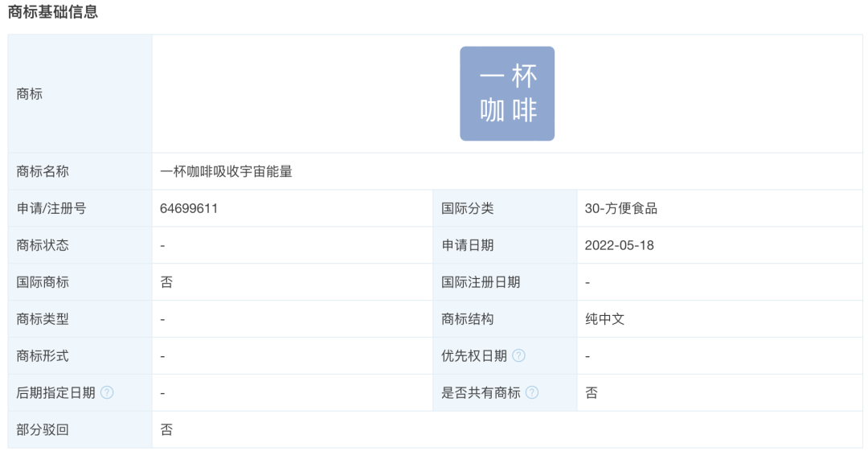Image resolution: width=868 pixels, height=455 pixels.
Task: Click help icon beside 是否共有商标
Action: click(x=531, y=392)
